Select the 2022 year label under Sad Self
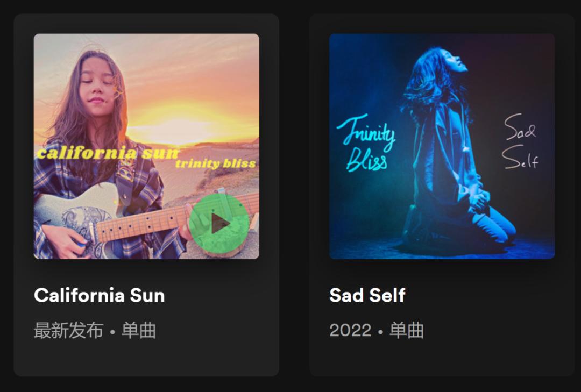The width and height of the screenshot is (581, 392). (x=350, y=330)
